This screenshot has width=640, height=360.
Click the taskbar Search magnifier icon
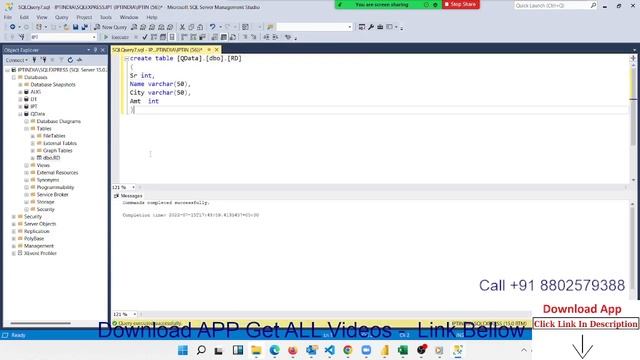[201, 350]
